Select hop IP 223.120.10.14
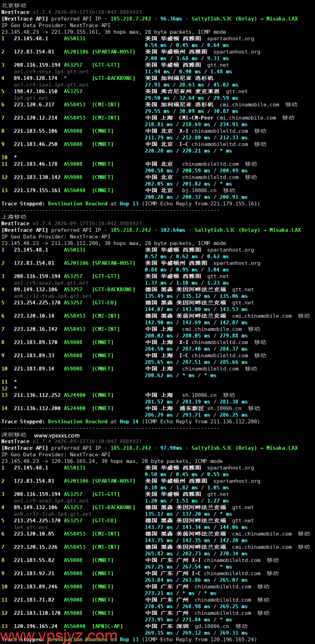 34,316
